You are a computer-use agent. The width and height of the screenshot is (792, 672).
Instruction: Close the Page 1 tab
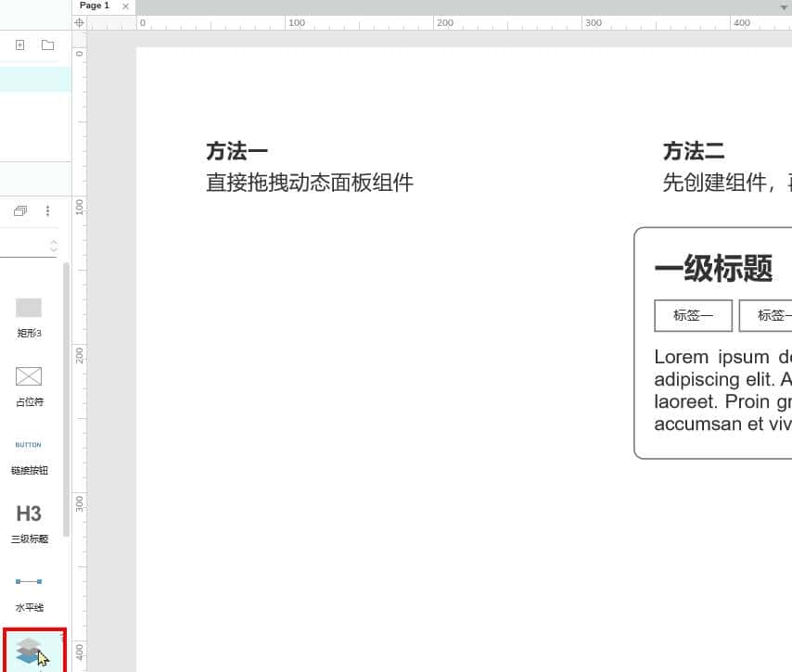[125, 6]
